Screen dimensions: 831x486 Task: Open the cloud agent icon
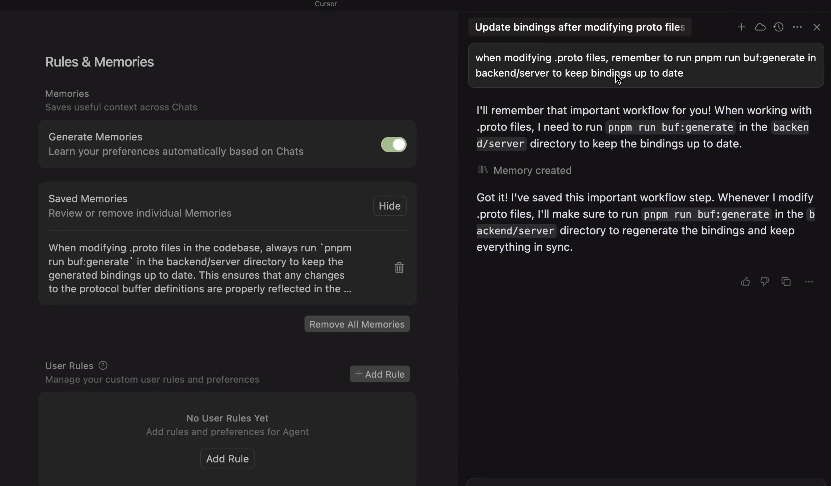pos(760,27)
